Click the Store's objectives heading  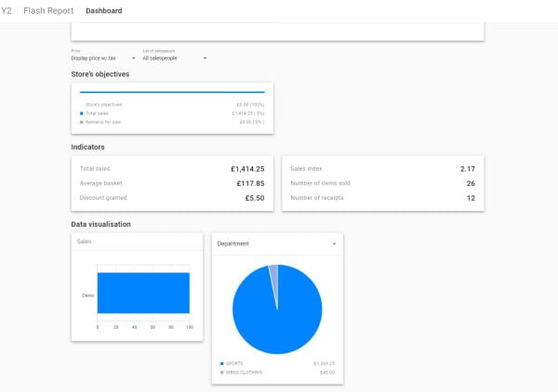tap(100, 74)
